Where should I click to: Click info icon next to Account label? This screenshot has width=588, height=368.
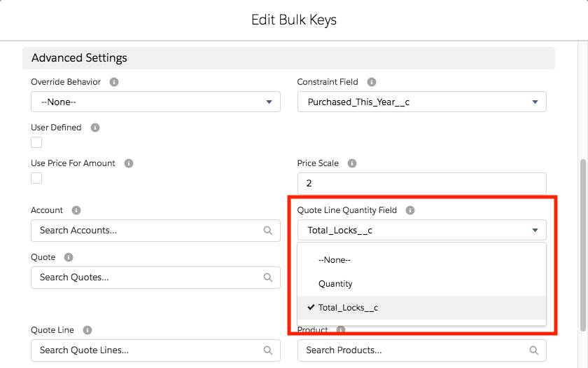[x=76, y=210]
